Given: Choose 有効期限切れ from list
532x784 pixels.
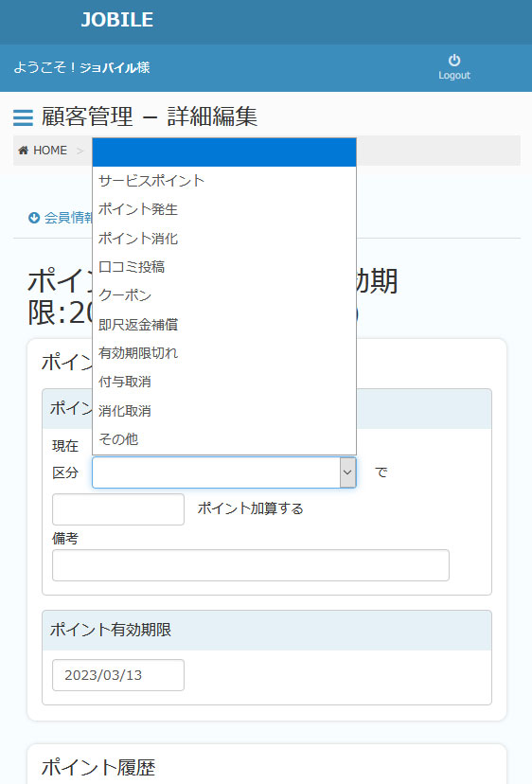Looking at the screenshot, I should pos(224,353).
